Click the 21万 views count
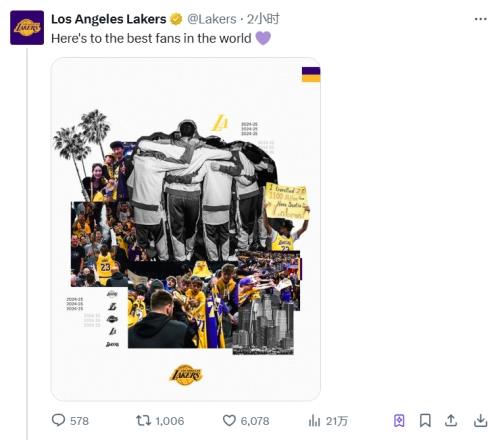 coord(337,421)
